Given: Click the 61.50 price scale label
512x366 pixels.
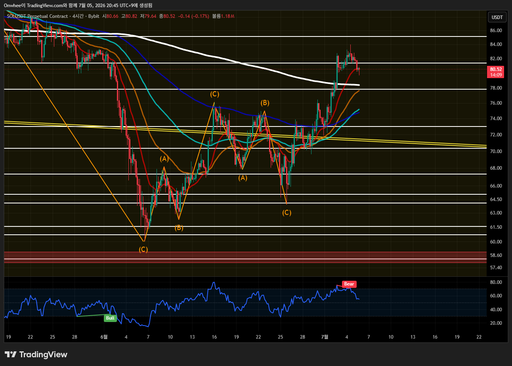Looking at the screenshot, I should click(x=496, y=227).
